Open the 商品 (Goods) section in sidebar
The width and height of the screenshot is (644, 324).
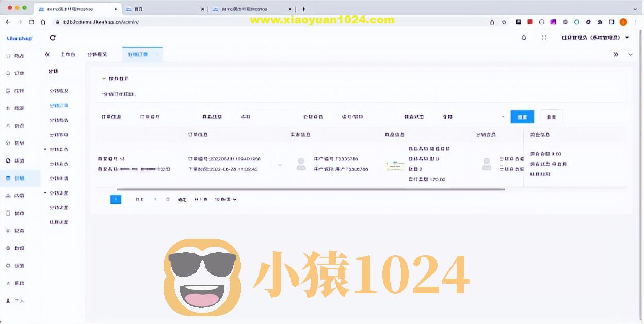point(18,55)
